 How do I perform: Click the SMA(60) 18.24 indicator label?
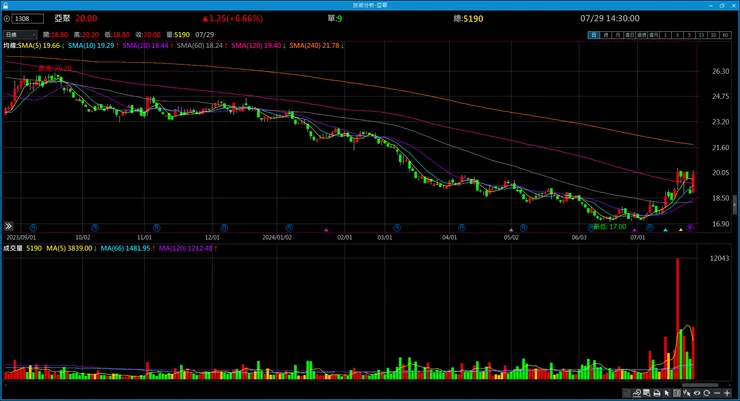(202, 45)
